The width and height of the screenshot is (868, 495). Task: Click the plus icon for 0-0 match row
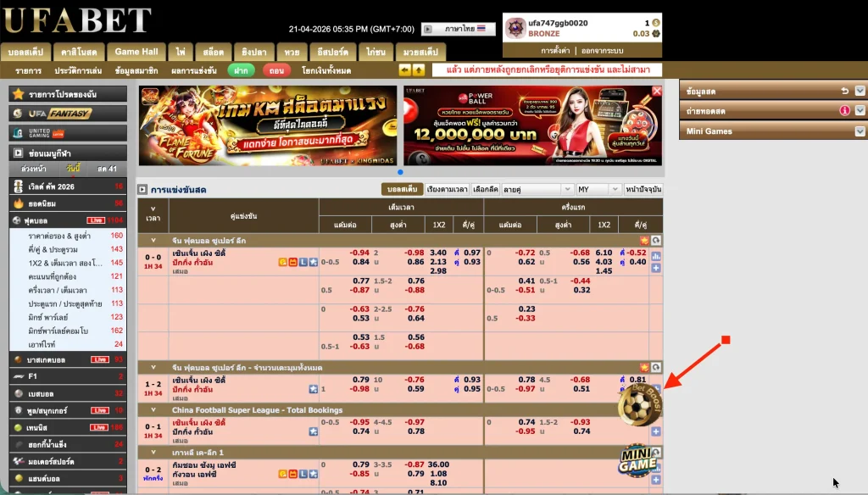[656, 268]
